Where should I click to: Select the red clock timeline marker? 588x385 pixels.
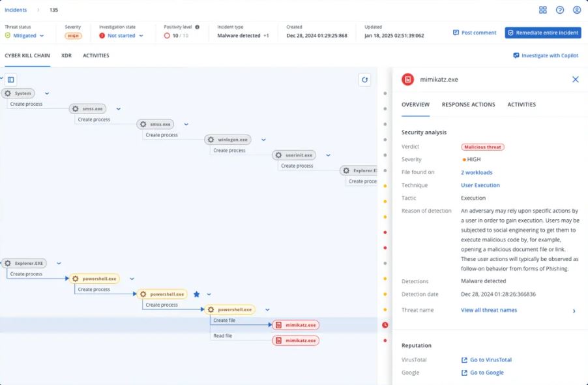click(x=385, y=325)
